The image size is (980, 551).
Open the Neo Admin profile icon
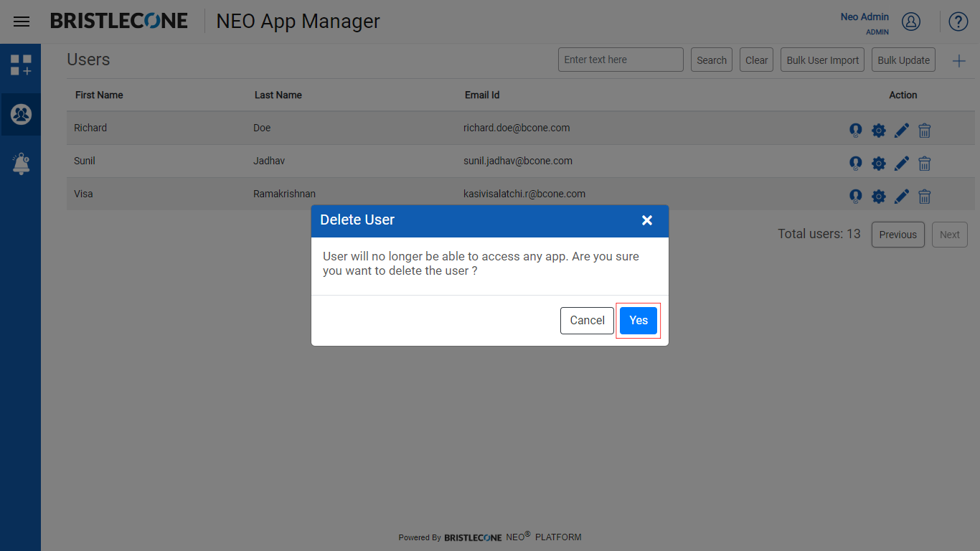coord(911,22)
